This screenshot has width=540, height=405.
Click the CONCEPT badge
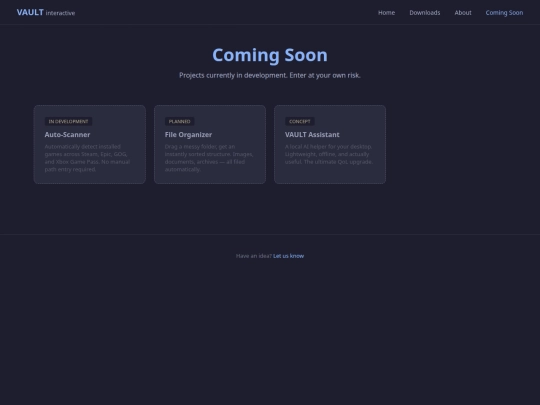(x=300, y=121)
